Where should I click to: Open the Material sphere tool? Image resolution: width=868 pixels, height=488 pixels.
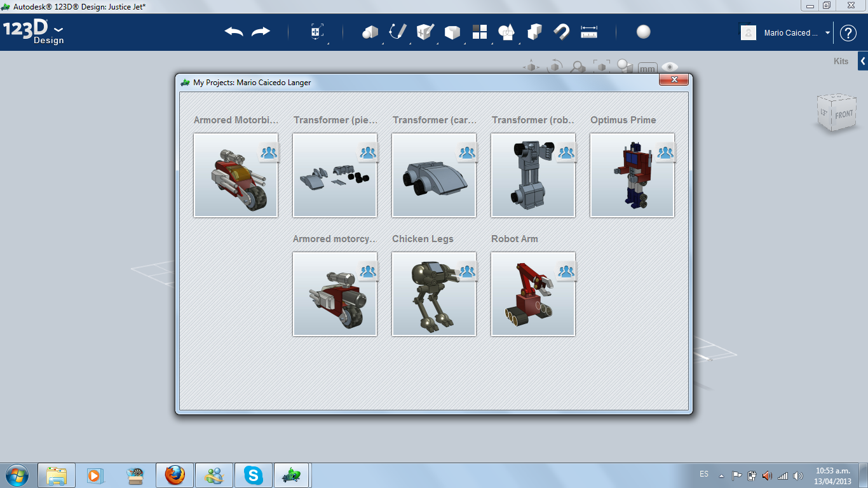644,32
